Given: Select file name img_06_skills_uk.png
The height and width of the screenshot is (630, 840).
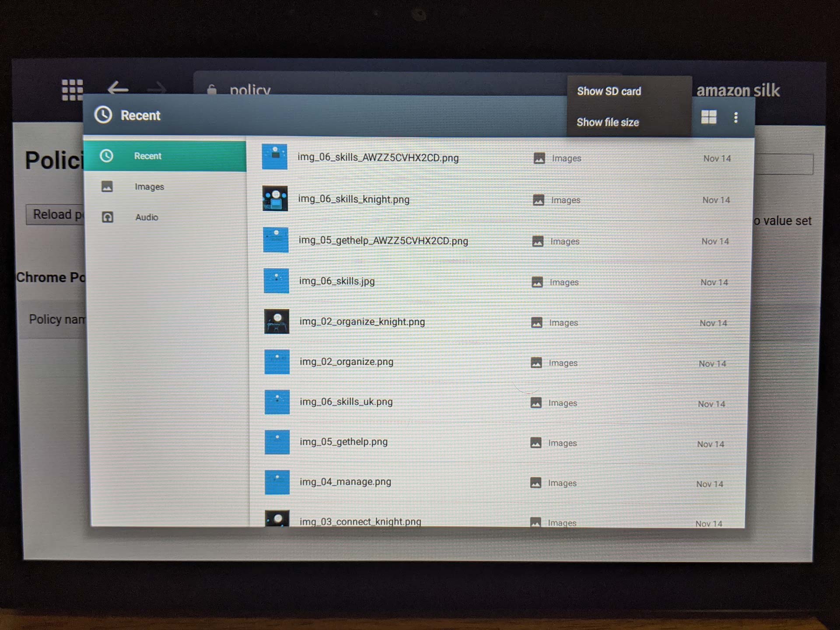Looking at the screenshot, I should point(346,402).
